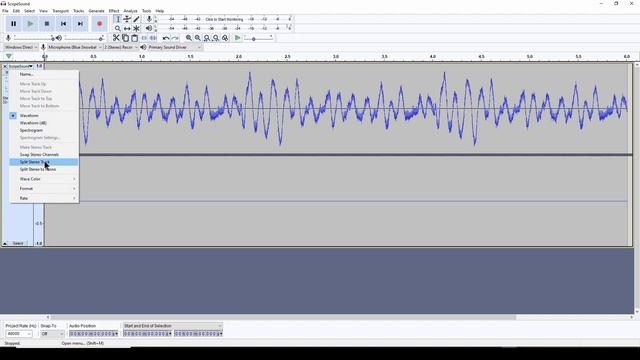This screenshot has width=640, height=360.
Task: Choose Split Stereo Track
Action: [44, 162]
